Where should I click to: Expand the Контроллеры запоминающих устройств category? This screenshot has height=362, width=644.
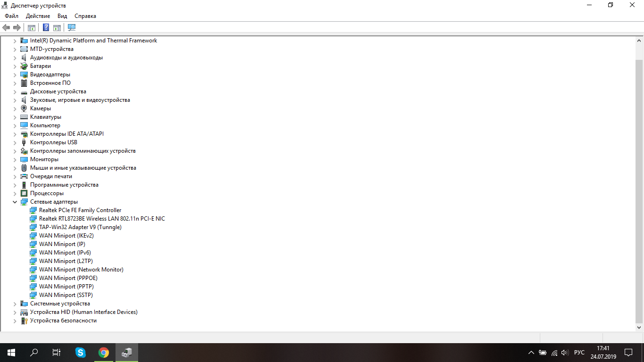point(15,151)
